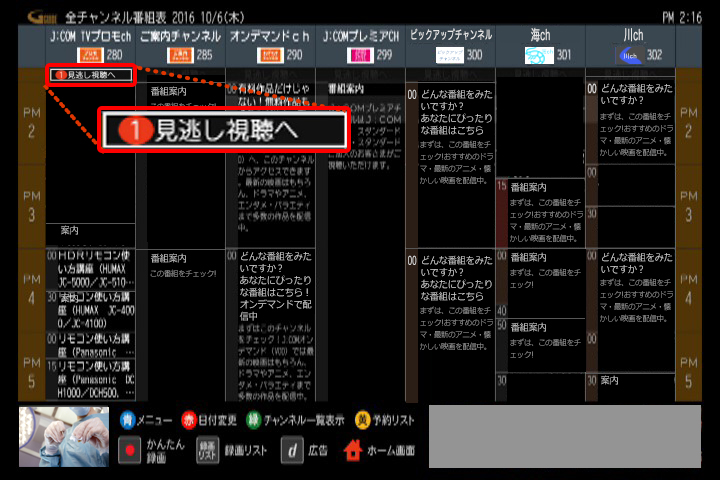720x480 pixels.
Task: Click the blue 青 menu key icon
Action: [x=127, y=420]
